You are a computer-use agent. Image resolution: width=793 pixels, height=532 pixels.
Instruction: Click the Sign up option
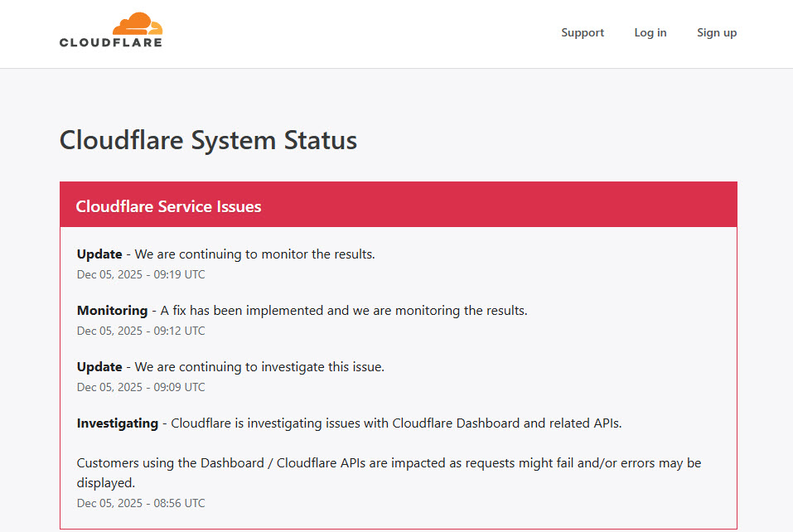[716, 32]
